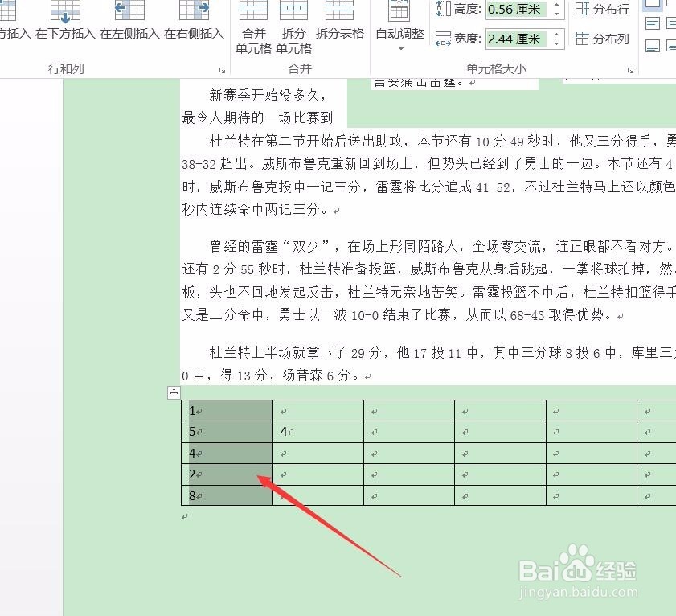The image size is (676, 616).
Task: Click paragraph starting with 杜兰特上半场
Action: coord(428,363)
